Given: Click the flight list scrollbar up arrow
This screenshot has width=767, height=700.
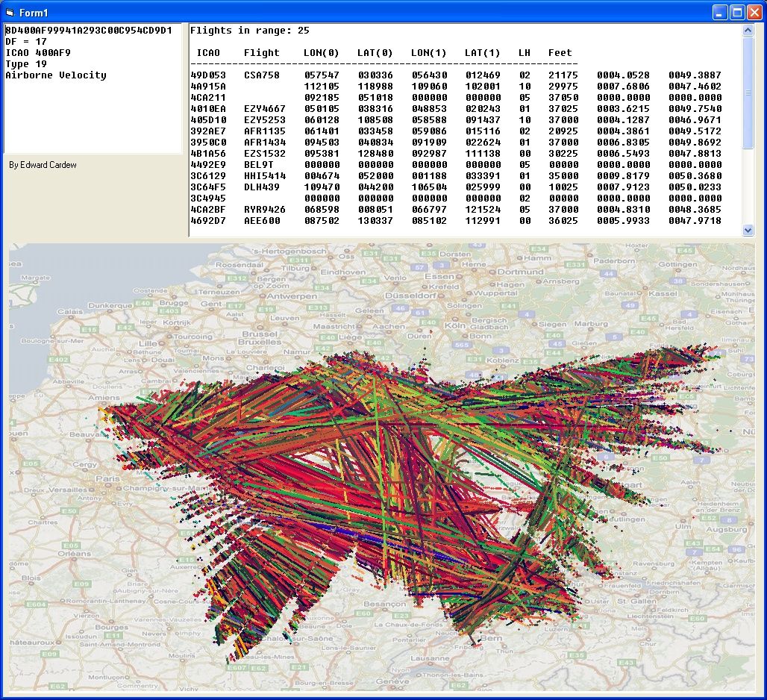Looking at the screenshot, I should tap(748, 31).
